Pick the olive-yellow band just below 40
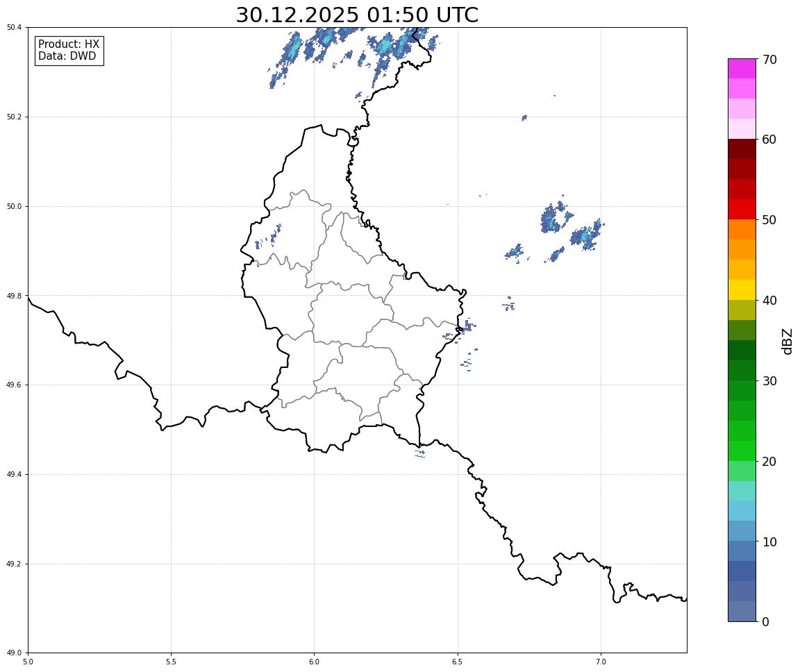 [742, 310]
